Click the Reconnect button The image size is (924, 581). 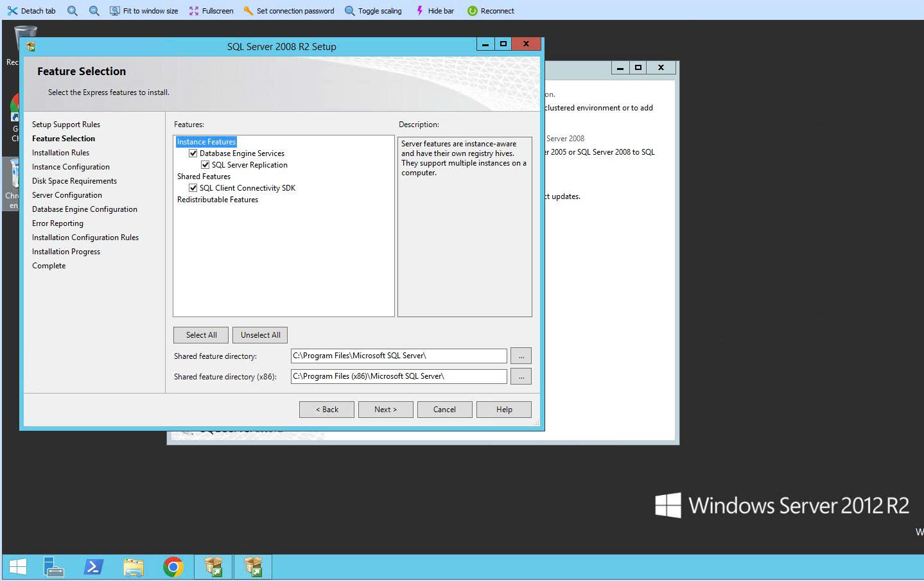click(x=491, y=11)
